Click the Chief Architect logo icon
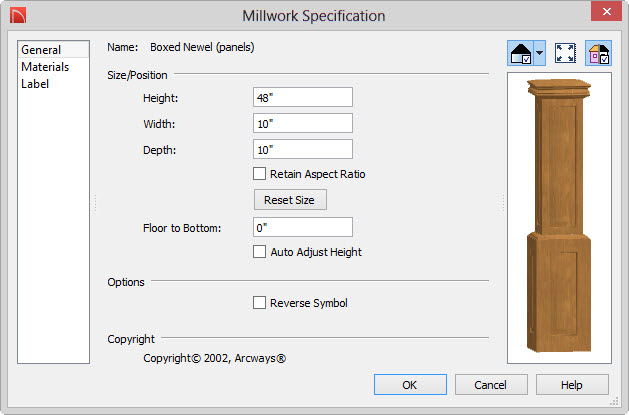 (18, 16)
